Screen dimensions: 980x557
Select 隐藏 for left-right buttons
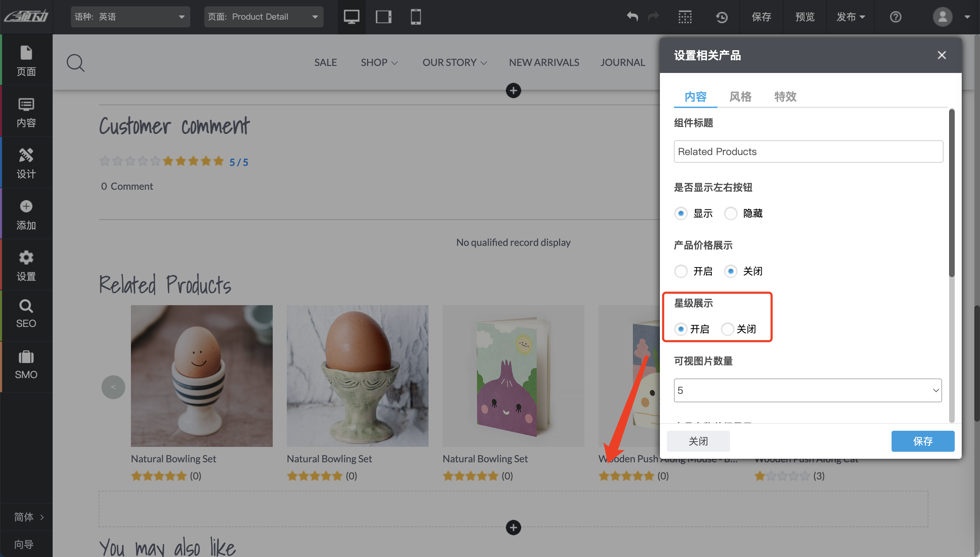pyautogui.click(x=730, y=214)
